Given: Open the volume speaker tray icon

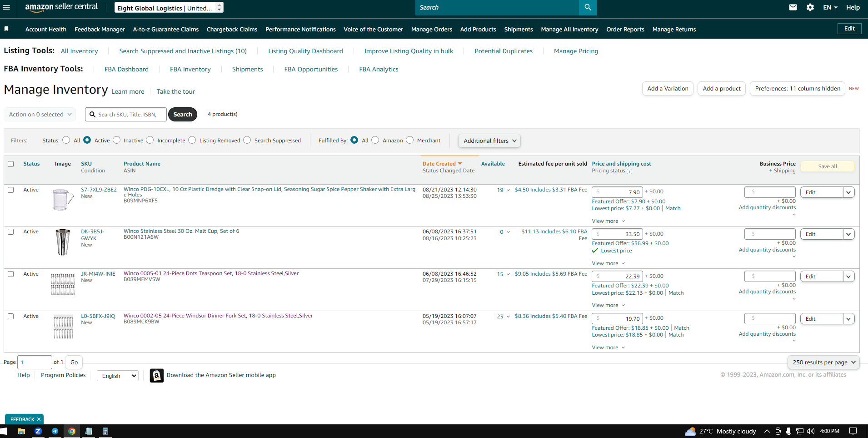Looking at the screenshot, I should pos(811,431).
